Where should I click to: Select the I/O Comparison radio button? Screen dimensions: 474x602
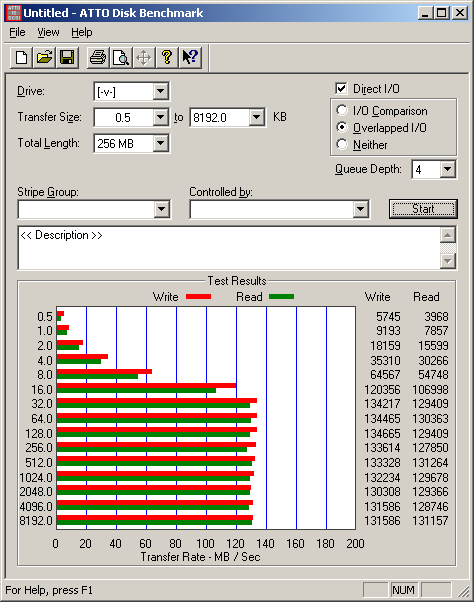[342, 110]
